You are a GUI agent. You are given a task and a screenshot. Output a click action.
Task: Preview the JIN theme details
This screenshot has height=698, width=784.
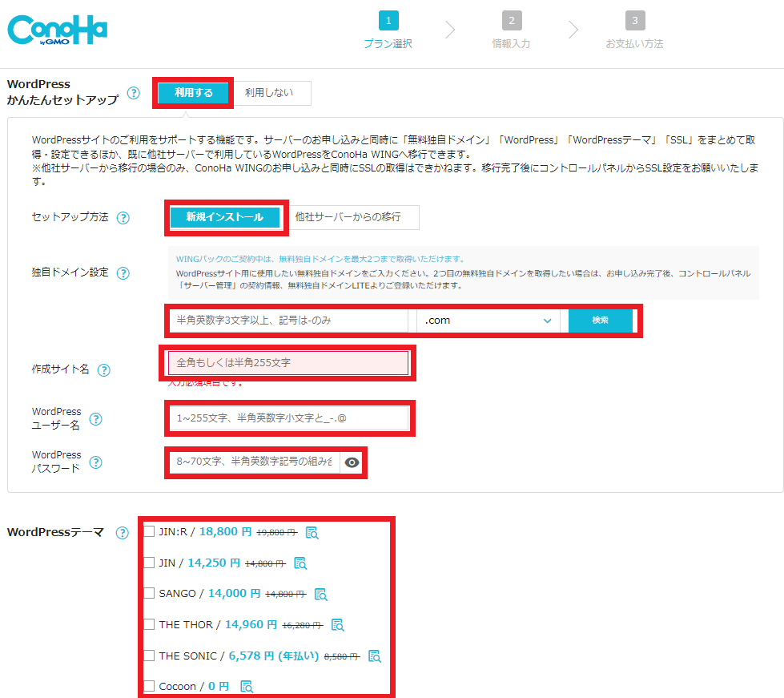click(x=300, y=563)
